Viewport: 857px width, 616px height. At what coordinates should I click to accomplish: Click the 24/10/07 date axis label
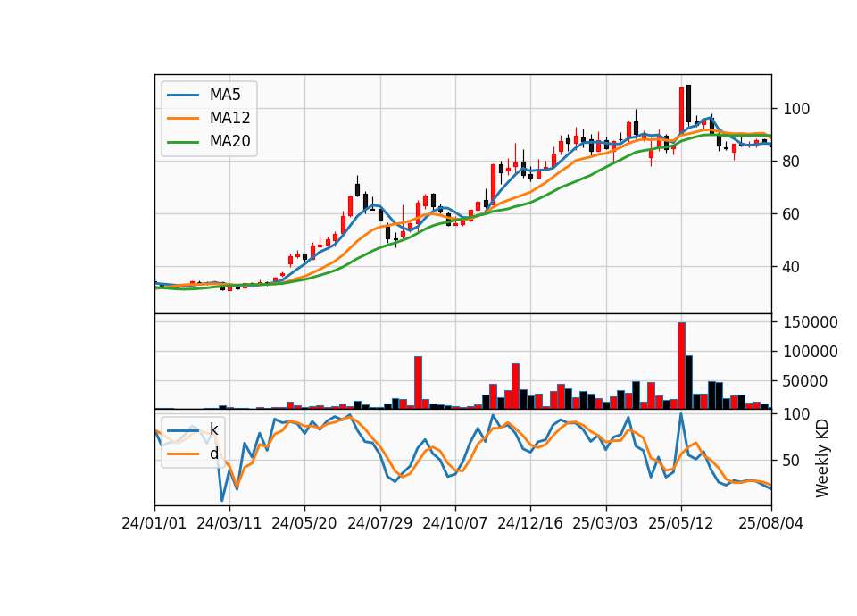coord(454,523)
